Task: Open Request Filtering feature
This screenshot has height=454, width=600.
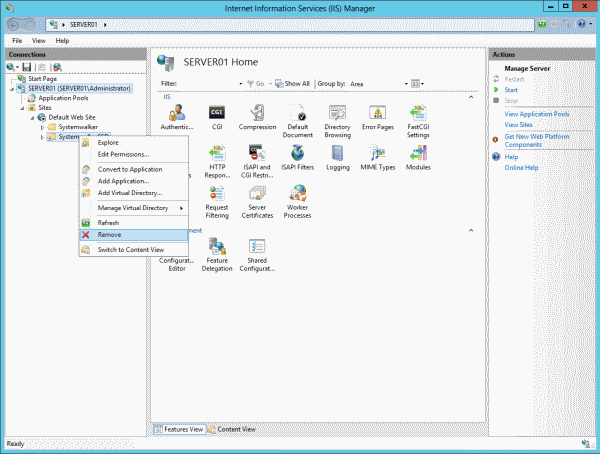Action: pos(217,202)
